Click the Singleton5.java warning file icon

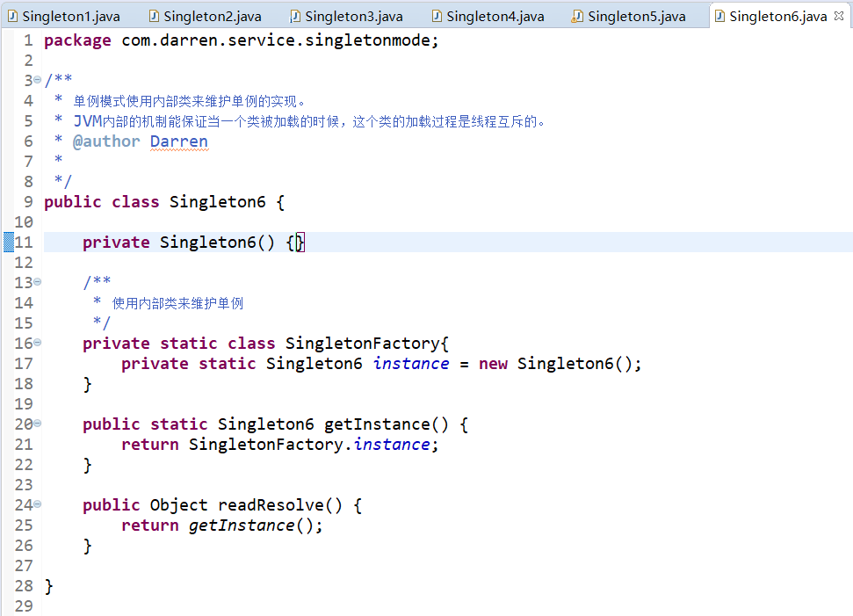[578, 17]
